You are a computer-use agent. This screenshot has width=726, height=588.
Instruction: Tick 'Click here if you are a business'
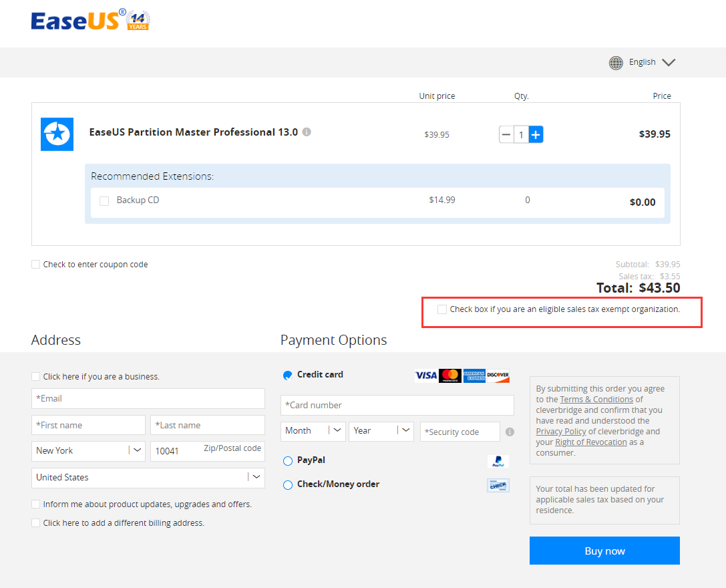pyautogui.click(x=35, y=377)
